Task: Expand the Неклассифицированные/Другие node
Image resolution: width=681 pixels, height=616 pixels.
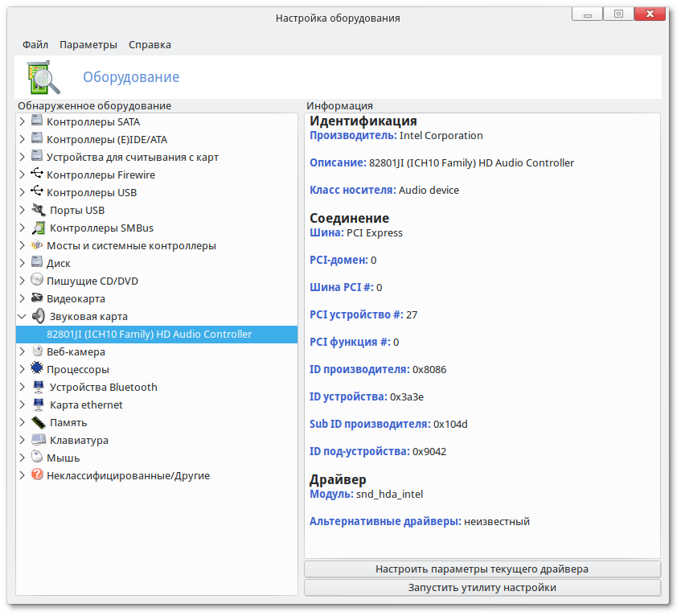Action: (23, 476)
